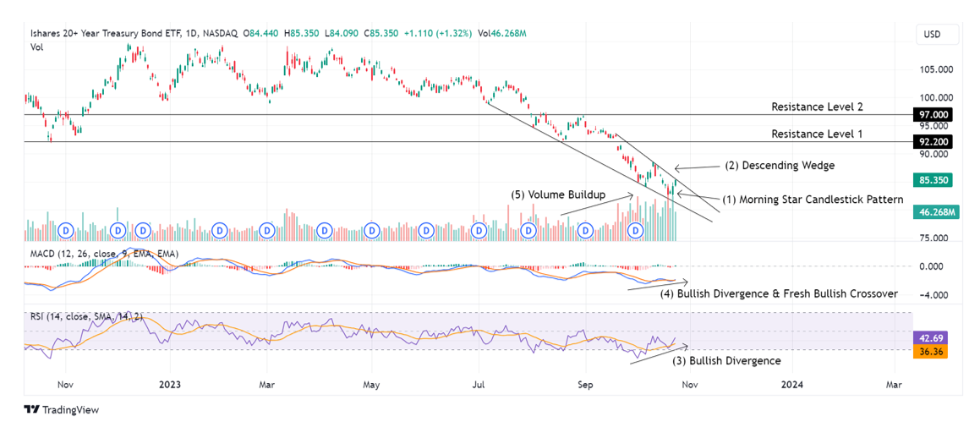Click the green 85.350 last price tag

pos(933,181)
